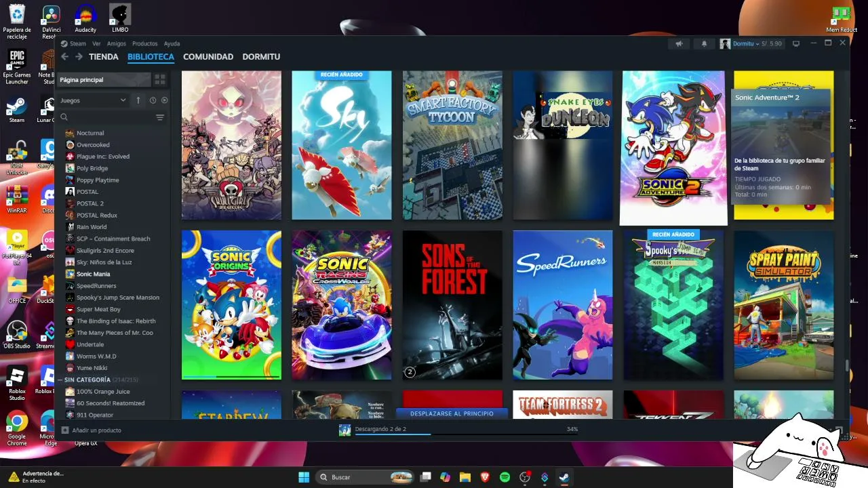Click the Steam icon in the taskbar

coord(564,477)
